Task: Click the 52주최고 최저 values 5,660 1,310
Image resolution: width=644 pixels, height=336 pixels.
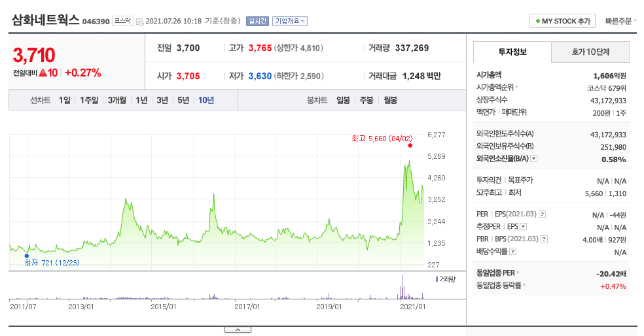Action: [x=605, y=193]
